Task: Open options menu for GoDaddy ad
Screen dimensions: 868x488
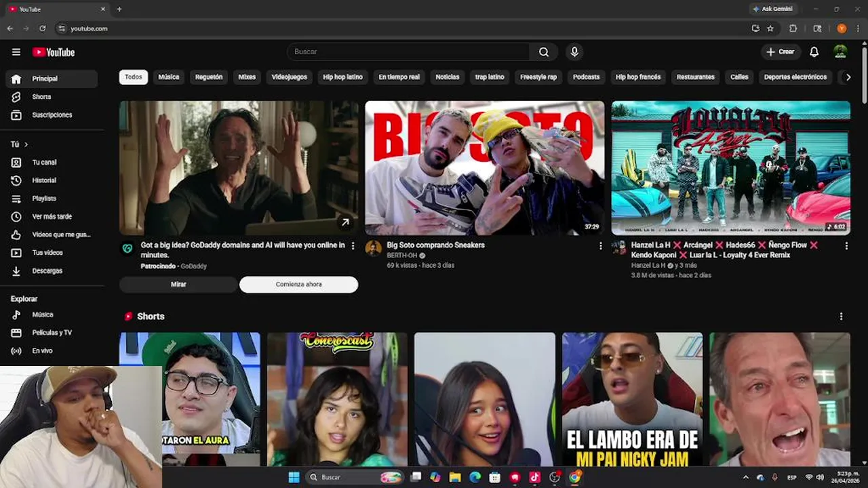Action: tap(353, 246)
